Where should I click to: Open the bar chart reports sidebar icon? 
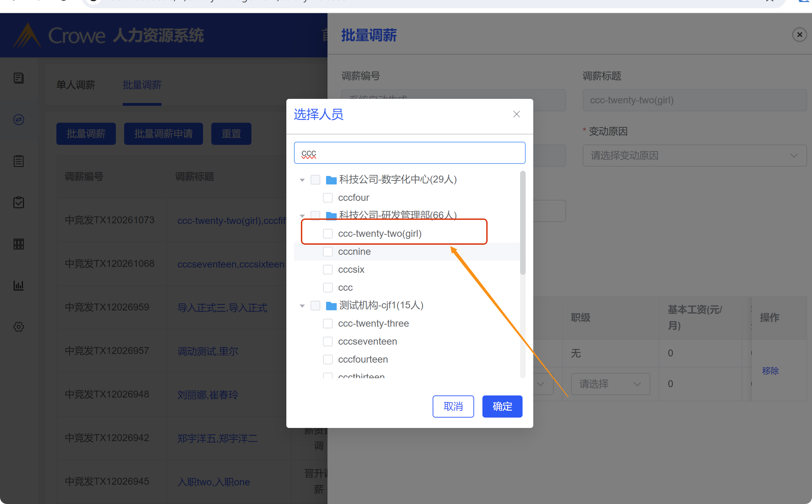point(19,286)
